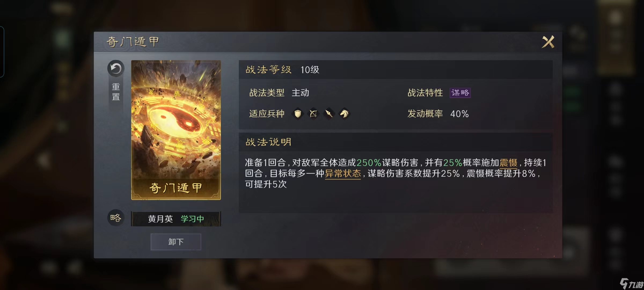Click the shield troop type icon
644x290 pixels.
298,114
